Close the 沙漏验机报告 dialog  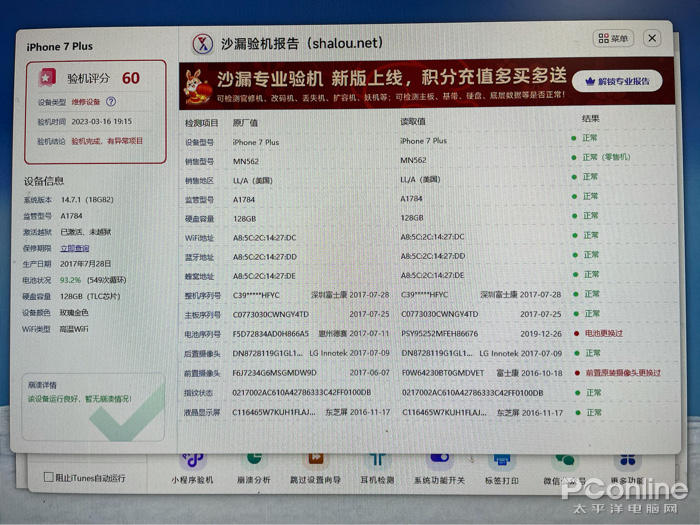(x=652, y=38)
